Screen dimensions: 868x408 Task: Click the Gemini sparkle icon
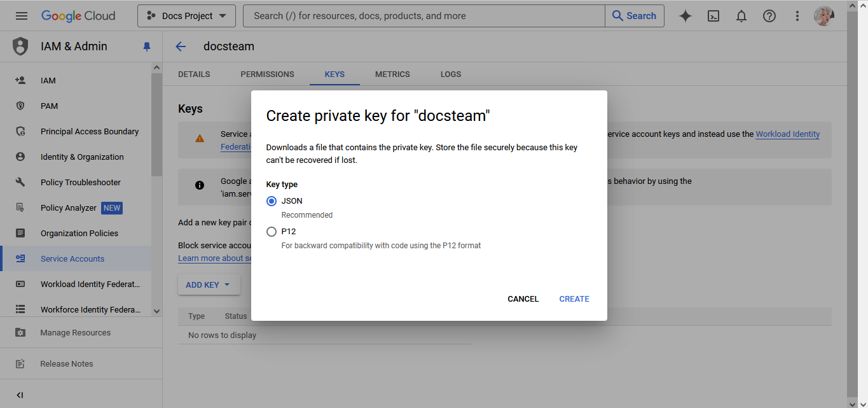point(685,16)
